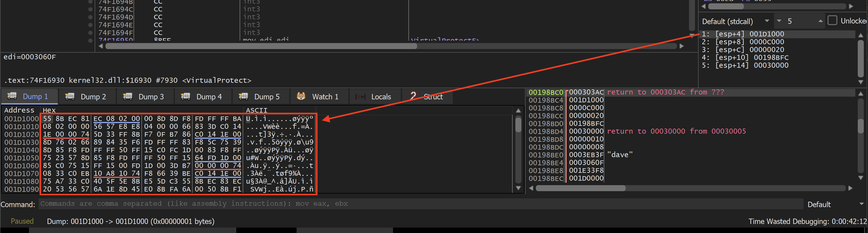This screenshot has width=868, height=233.
Task: Click the disassembly horizontal scroll right arrow
Action: tap(682, 46)
